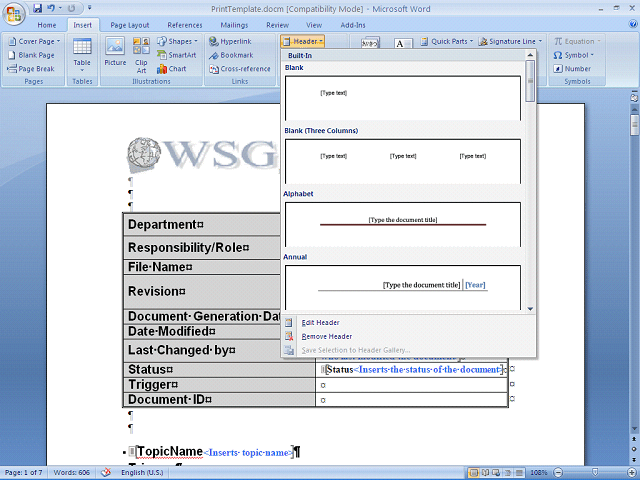Choose the Blank header thumbnail
Viewport: 640px width, 480px height.
tap(403, 98)
